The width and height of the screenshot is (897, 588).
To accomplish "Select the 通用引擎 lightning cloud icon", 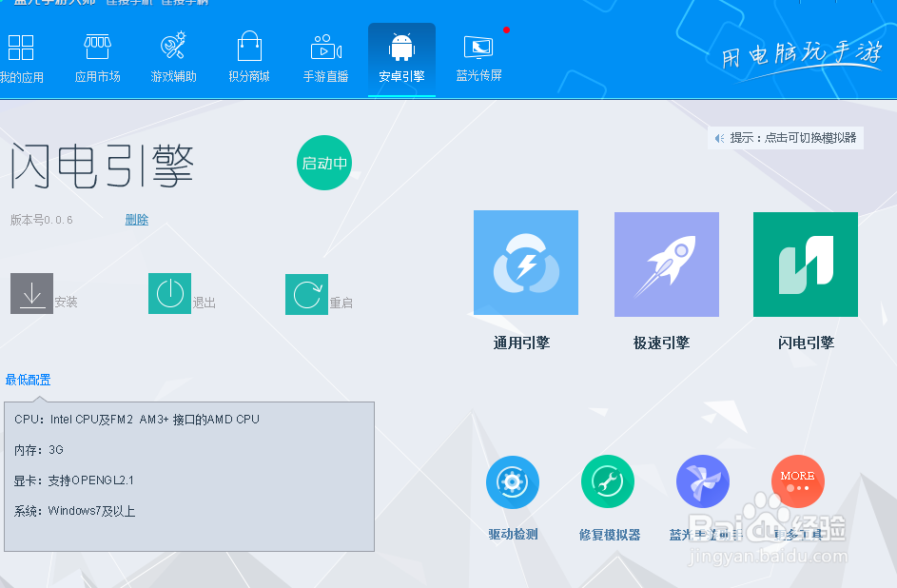I will (x=526, y=263).
